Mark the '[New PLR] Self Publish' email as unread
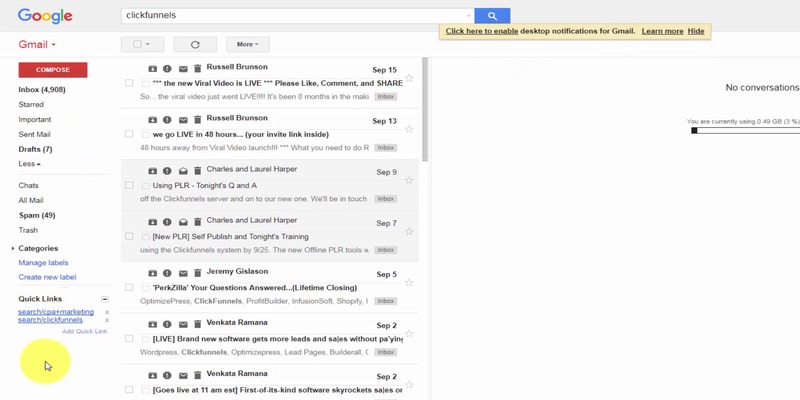The width and height of the screenshot is (800, 400). pos(182,222)
